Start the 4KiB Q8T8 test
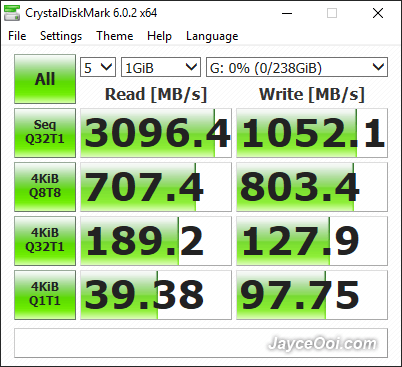 coord(45,187)
